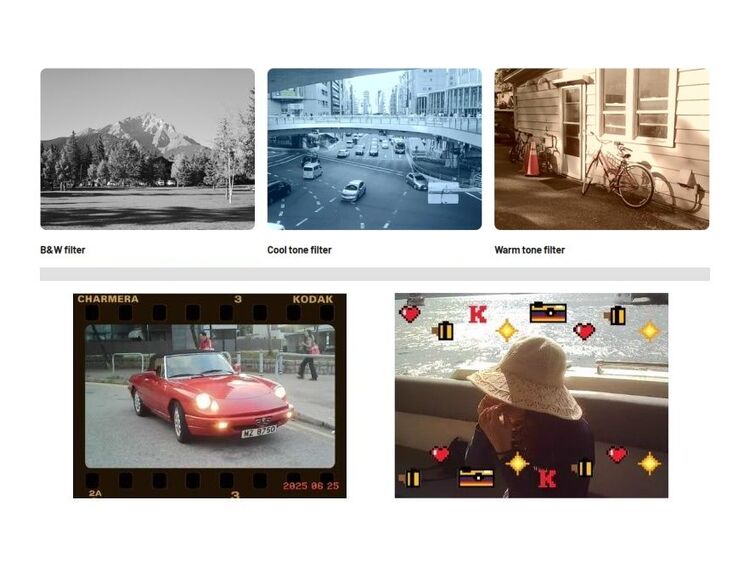The image size is (750, 562).
Task: Select the B&W filter mountain thumbnail
Action: click(147, 149)
